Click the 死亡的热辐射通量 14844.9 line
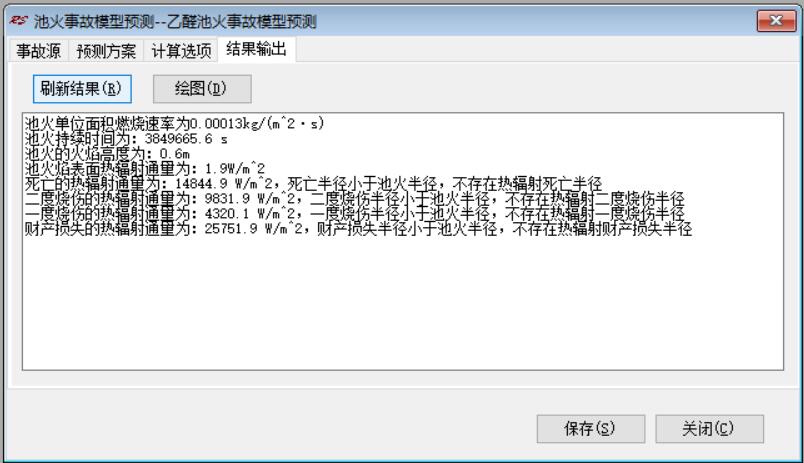Screen dimensions: 804x463 point(313,184)
